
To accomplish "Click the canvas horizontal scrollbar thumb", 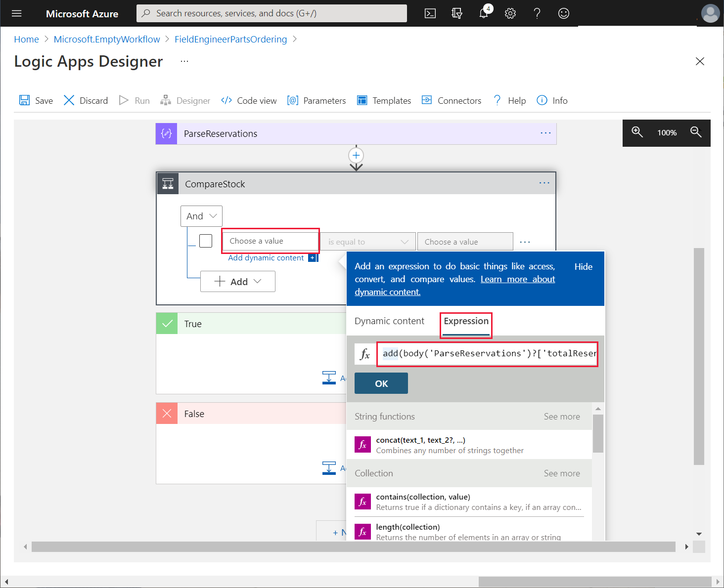I will pos(354,546).
